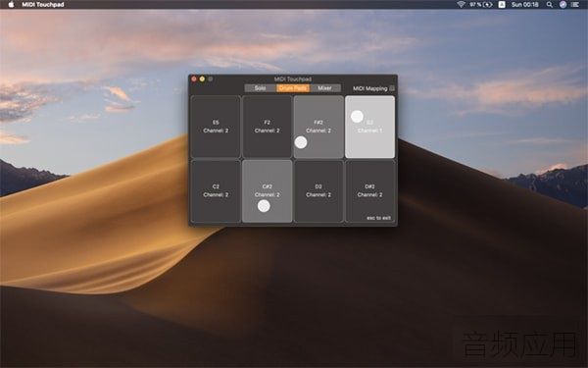This screenshot has width=588, height=368.
Task: Hit the D#2 drum pad
Action: point(370,191)
